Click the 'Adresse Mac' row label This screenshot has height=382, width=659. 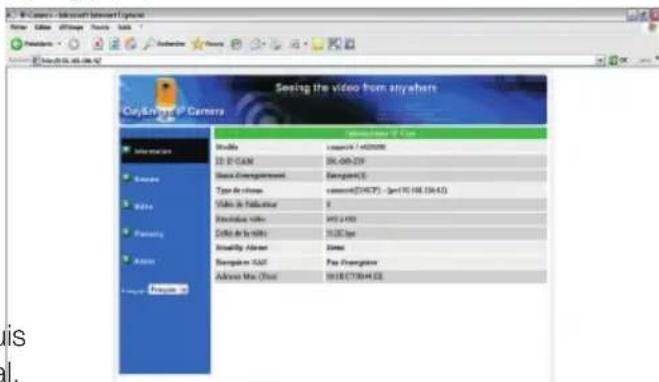(246, 277)
